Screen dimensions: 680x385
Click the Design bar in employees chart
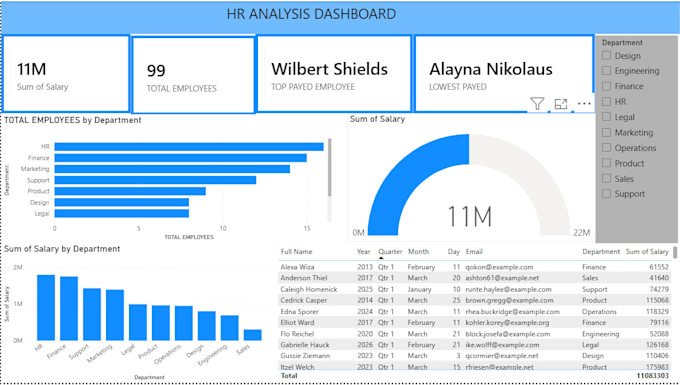click(x=122, y=202)
